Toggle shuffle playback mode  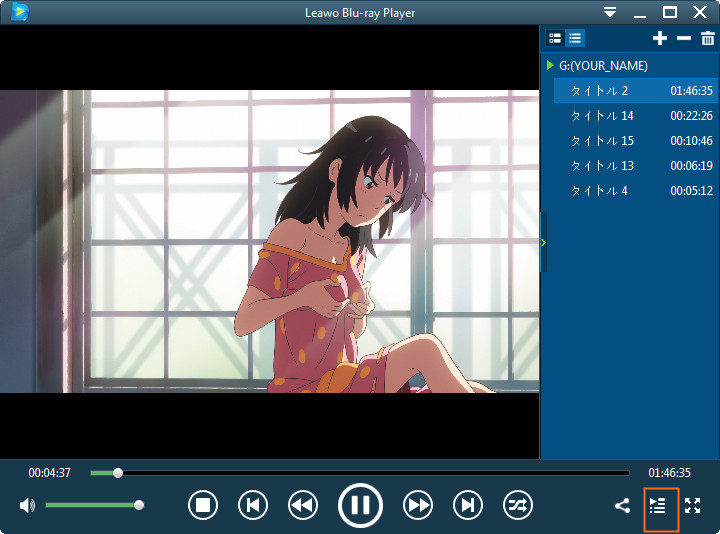point(518,505)
